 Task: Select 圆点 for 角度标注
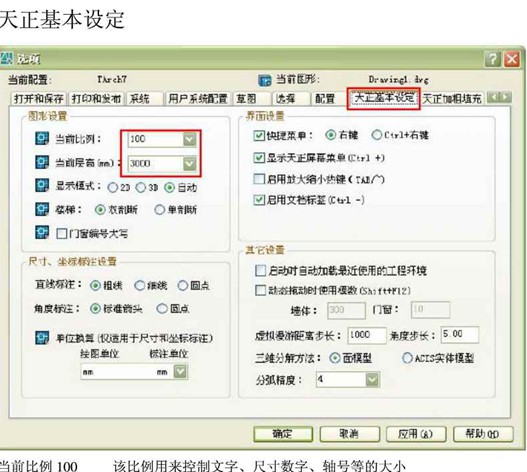[162, 308]
